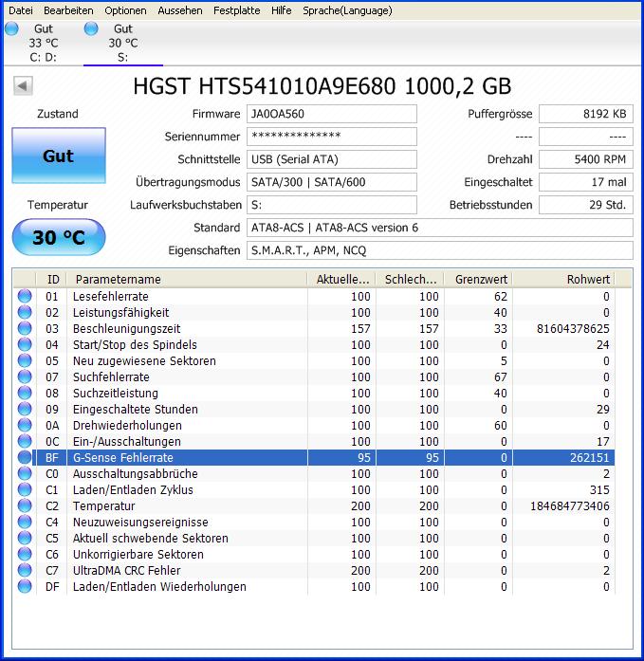Open the Aussehen menu
This screenshot has width=644, height=661.
tap(180, 10)
